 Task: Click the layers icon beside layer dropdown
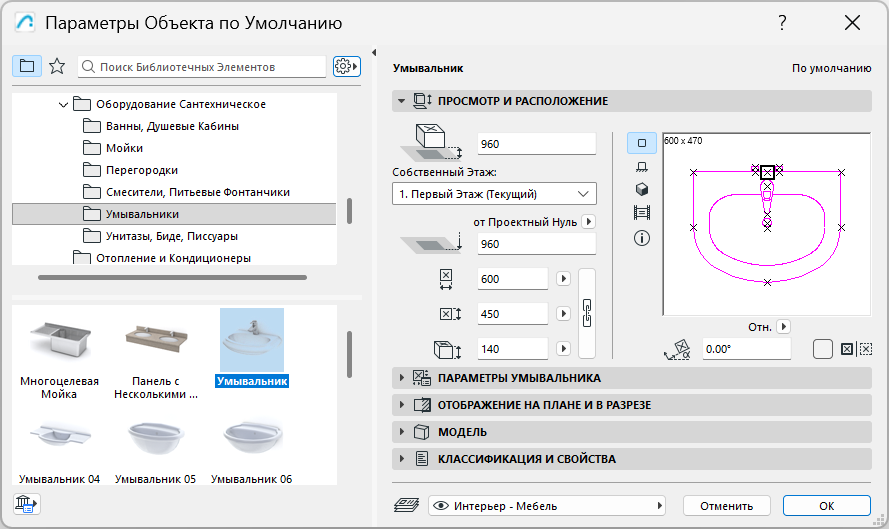(406, 505)
